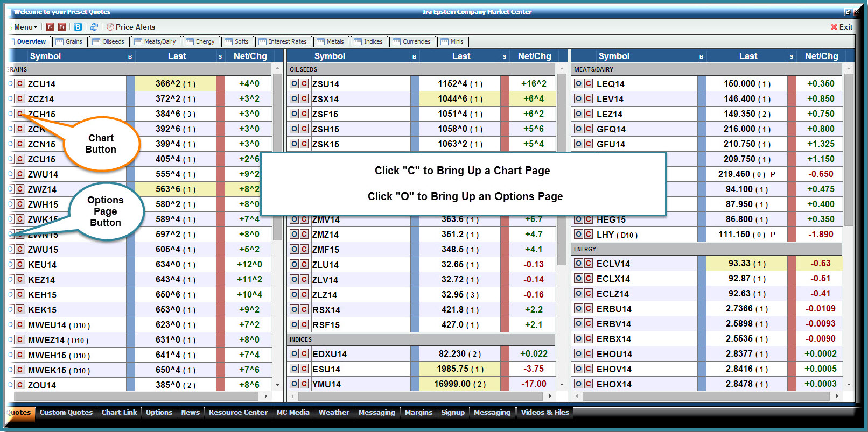Click down arrow of Oilseeds panel scrollbar

[x=562, y=385]
